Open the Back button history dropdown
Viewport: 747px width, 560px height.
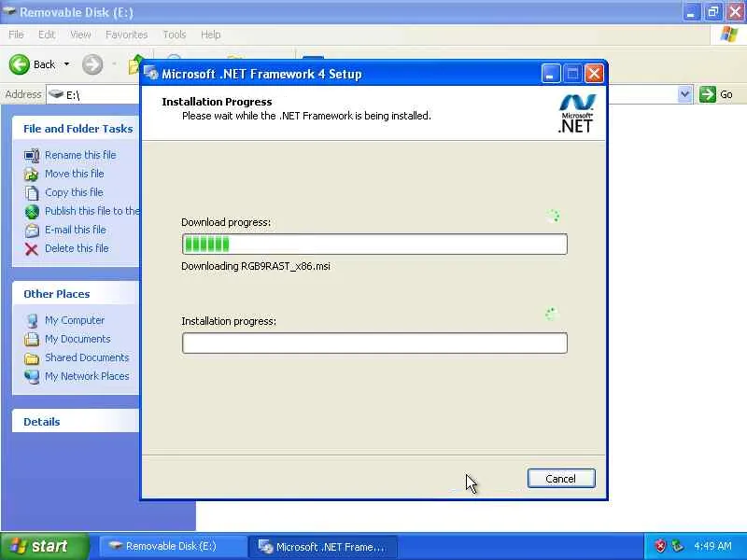[x=66, y=64]
